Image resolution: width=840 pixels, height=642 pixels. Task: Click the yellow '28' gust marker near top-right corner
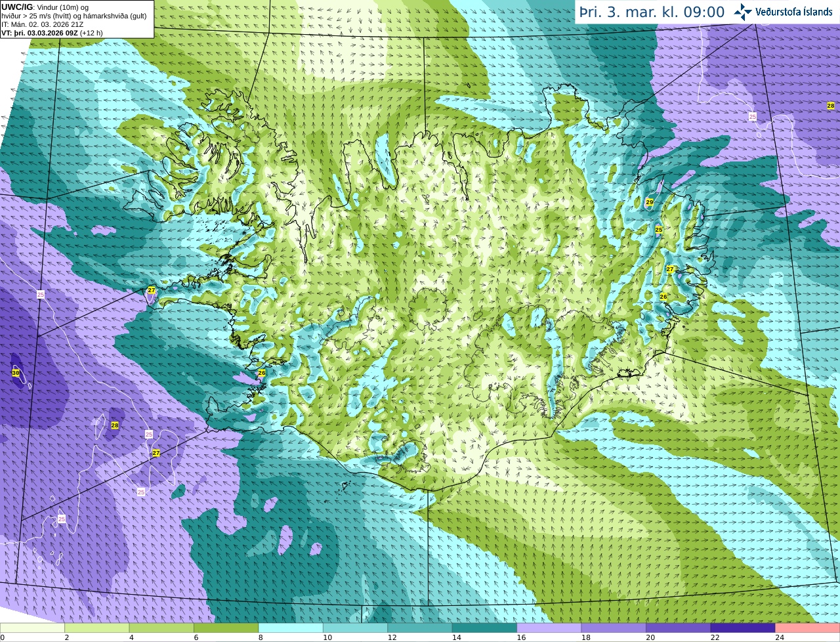pos(831,106)
